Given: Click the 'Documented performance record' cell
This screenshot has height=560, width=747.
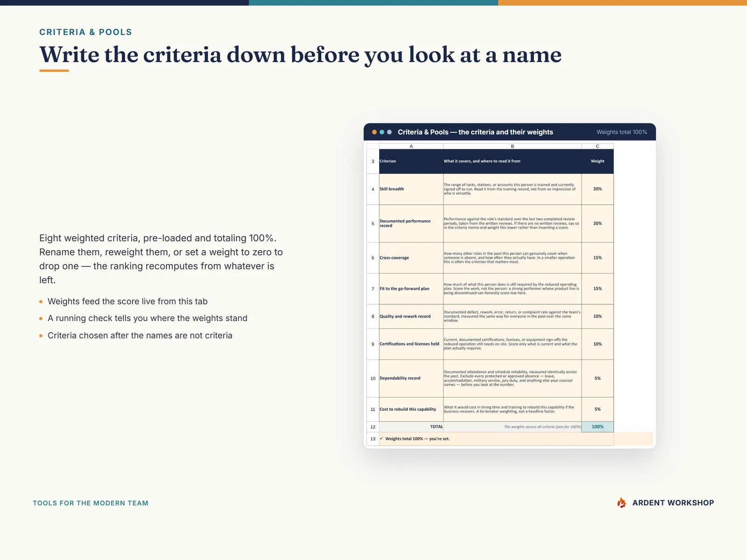Looking at the screenshot, I should 411,224.
